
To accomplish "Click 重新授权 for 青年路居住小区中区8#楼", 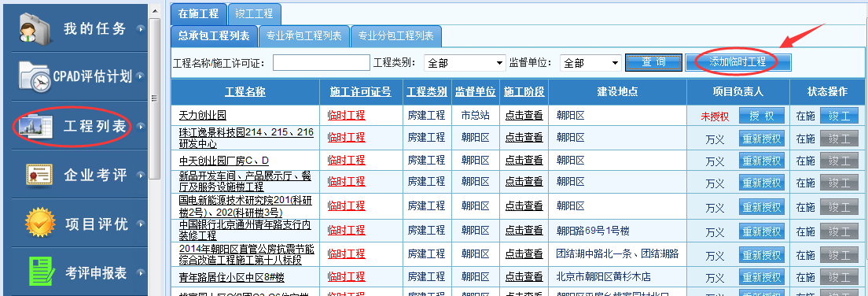I will [x=762, y=277].
